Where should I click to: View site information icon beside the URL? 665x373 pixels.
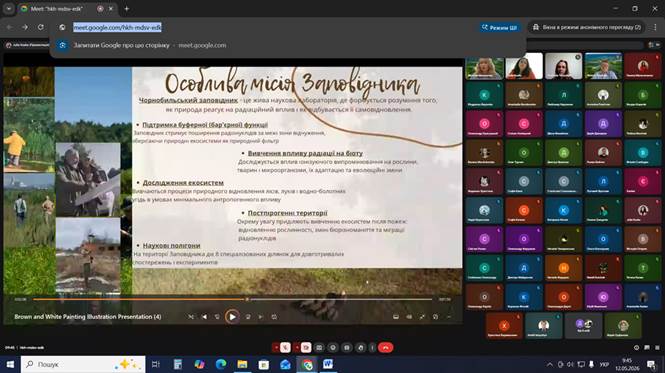(62, 27)
